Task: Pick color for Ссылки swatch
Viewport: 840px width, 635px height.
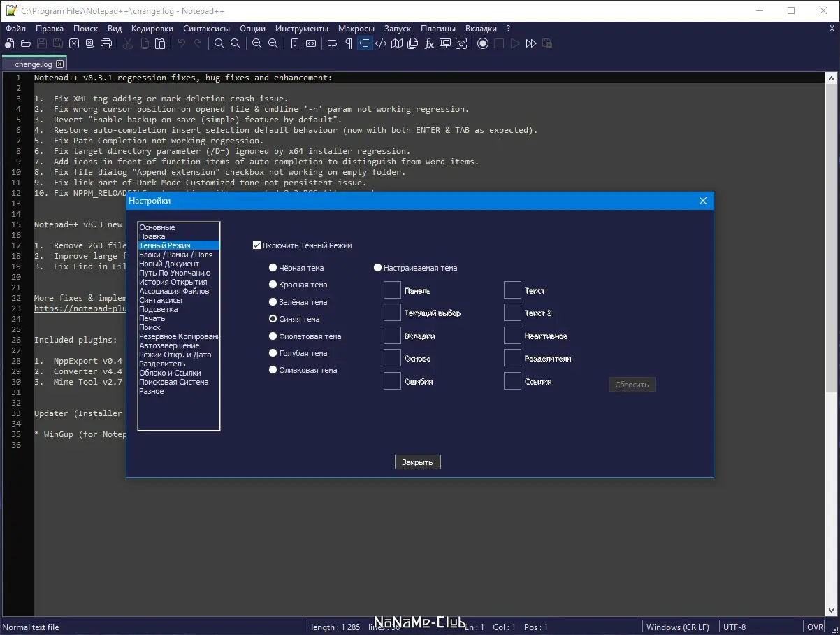Action: pyautogui.click(x=512, y=381)
